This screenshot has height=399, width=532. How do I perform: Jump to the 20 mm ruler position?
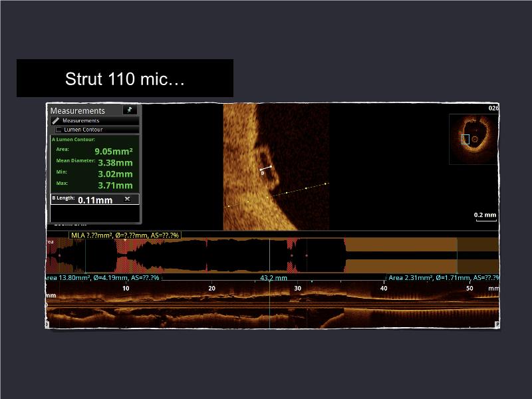211,288
